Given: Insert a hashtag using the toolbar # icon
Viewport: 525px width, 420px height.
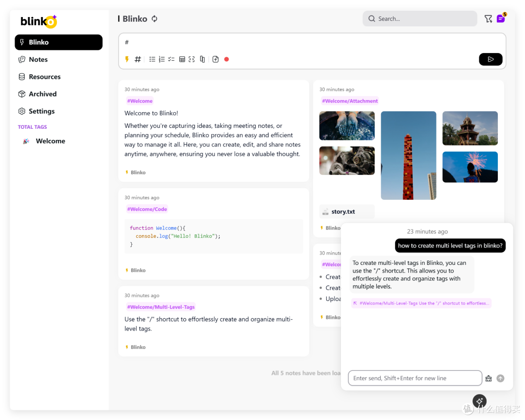Looking at the screenshot, I should pos(138,59).
